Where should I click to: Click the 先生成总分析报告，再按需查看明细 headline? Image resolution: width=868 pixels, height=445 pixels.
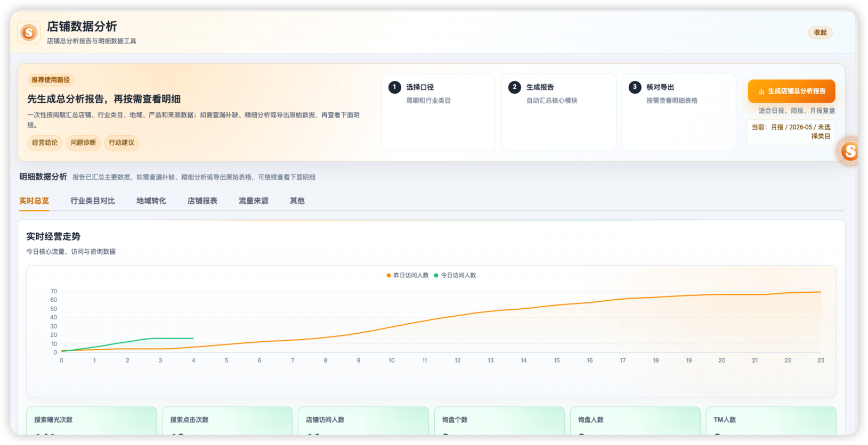tap(104, 99)
